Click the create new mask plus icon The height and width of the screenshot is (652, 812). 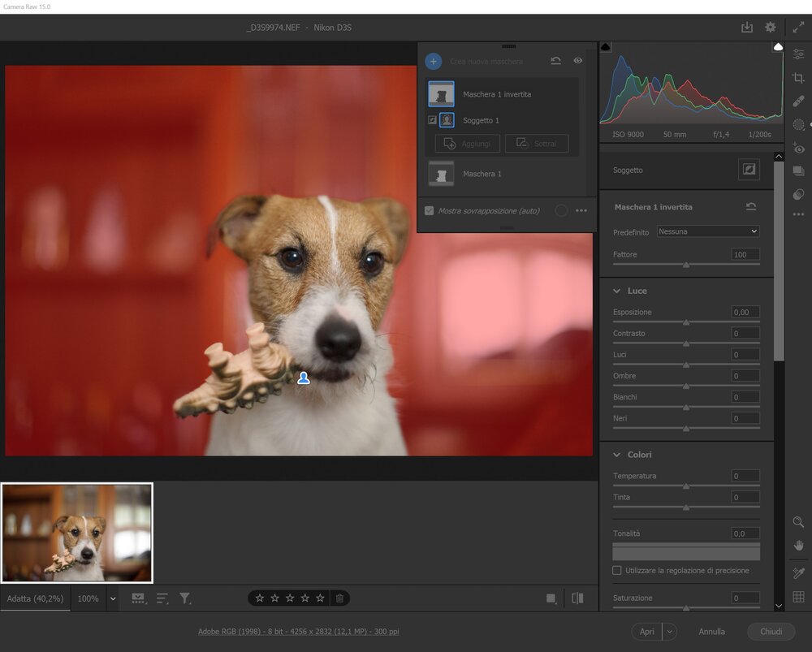click(434, 61)
